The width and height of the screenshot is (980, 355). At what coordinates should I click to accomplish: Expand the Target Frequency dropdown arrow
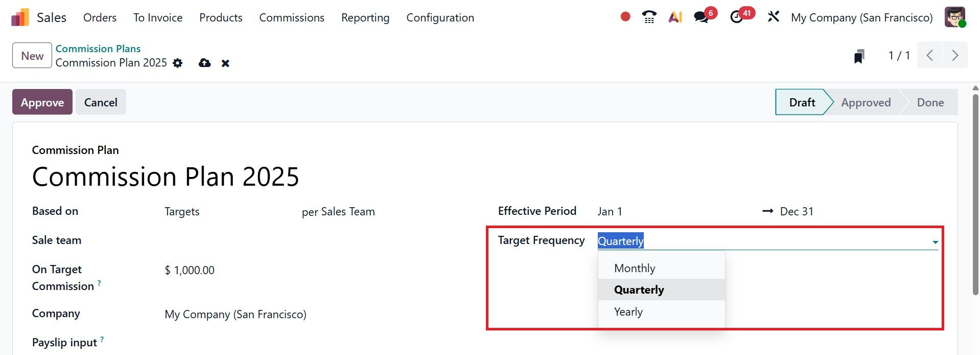[x=935, y=242]
